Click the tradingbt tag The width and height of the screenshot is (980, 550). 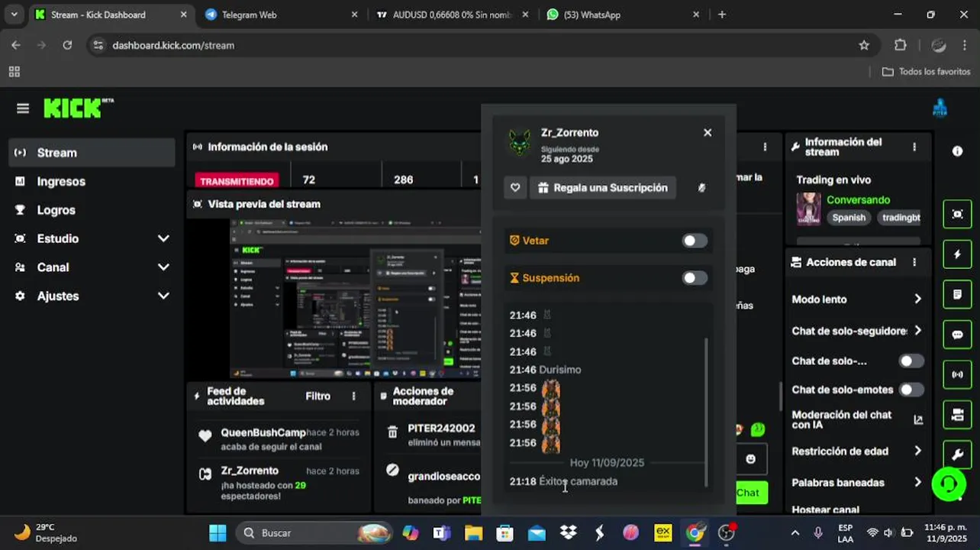[x=898, y=218]
